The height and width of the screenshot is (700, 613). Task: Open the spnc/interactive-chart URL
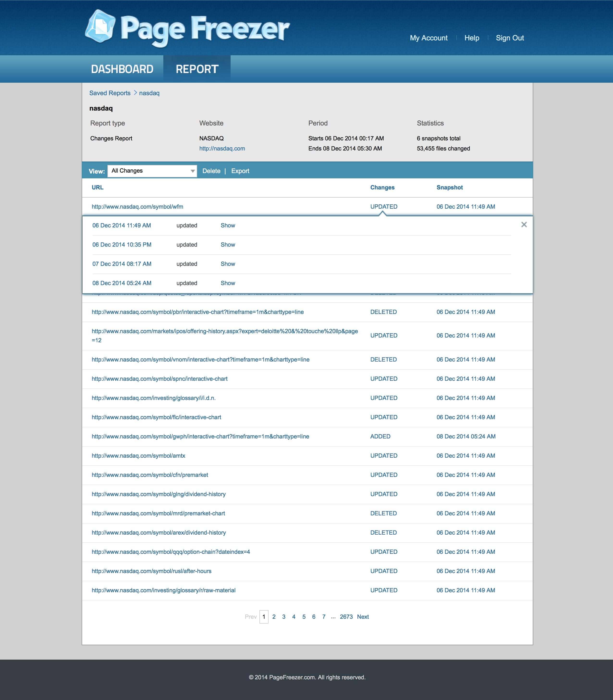pyautogui.click(x=159, y=379)
